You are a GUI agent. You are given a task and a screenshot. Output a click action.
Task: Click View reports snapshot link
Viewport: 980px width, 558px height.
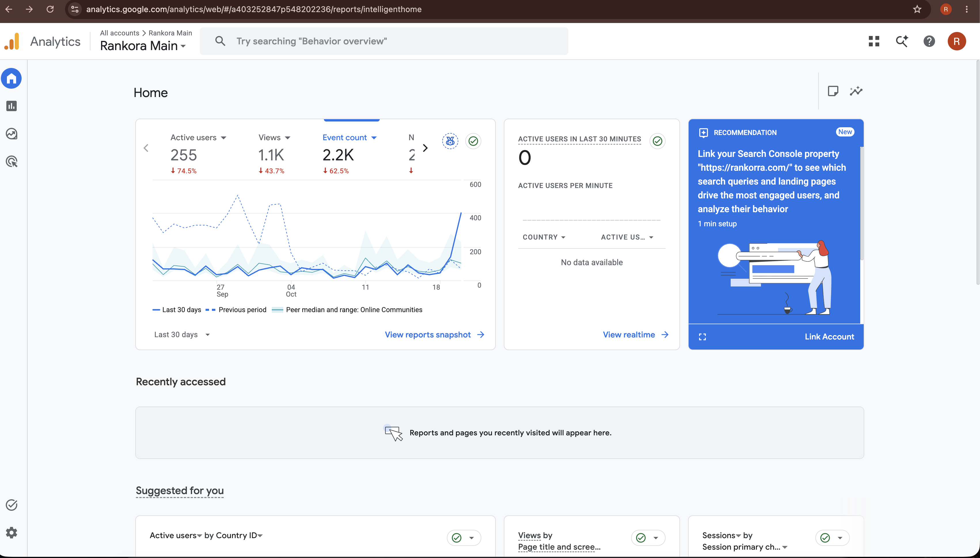tap(435, 335)
